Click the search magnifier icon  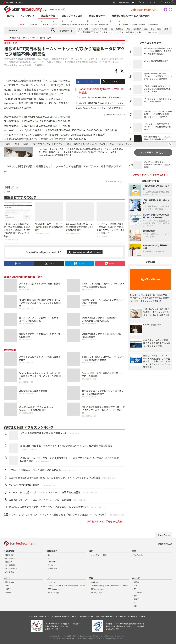pyautogui.click(x=53, y=30)
